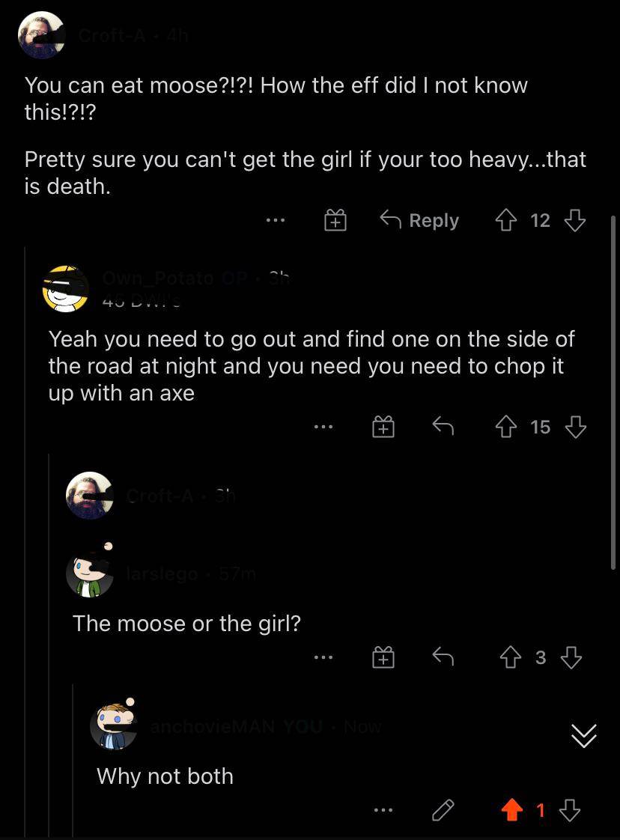Open the options dropdown on Own_Potato's comment

pos(323,427)
